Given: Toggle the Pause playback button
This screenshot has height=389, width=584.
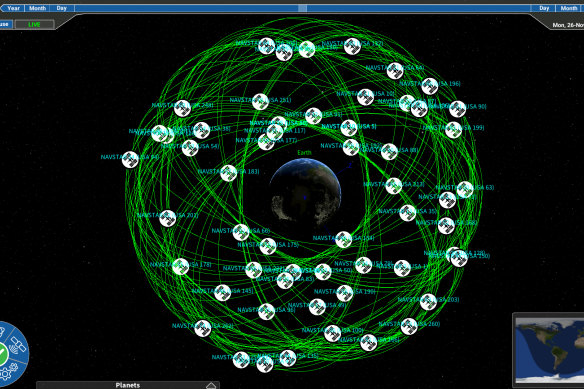Looking at the screenshot, I should [x=6, y=24].
